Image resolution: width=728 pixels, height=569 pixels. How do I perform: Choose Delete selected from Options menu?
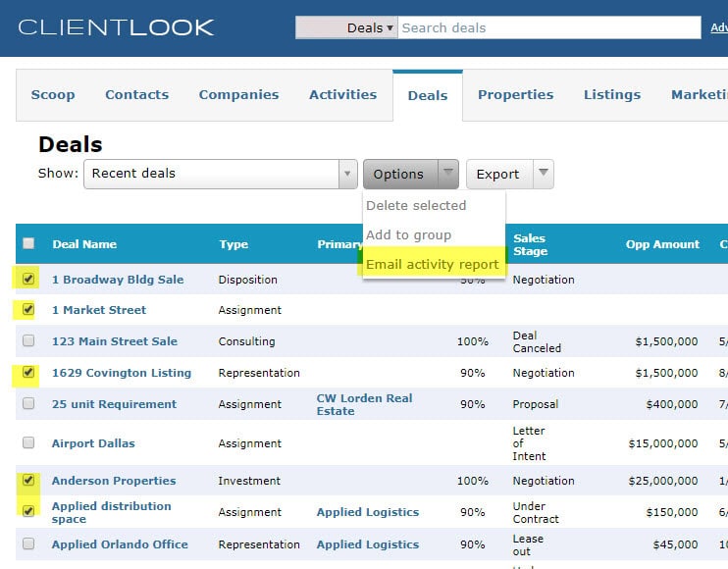[416, 206]
